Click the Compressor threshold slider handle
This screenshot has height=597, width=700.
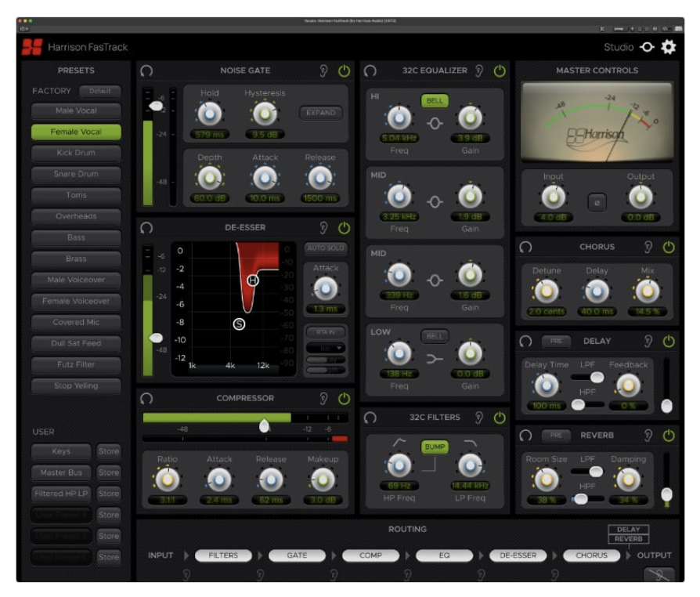click(x=265, y=426)
